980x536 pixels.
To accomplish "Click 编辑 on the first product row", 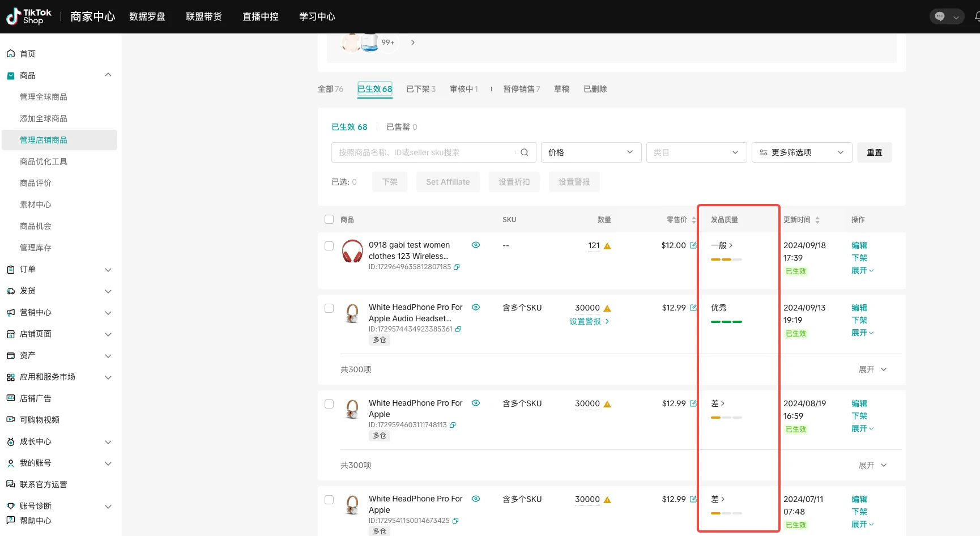I will coord(858,245).
